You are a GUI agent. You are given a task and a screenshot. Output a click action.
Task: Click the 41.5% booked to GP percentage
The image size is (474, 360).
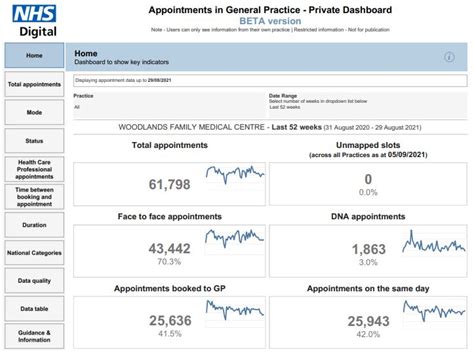(170, 334)
